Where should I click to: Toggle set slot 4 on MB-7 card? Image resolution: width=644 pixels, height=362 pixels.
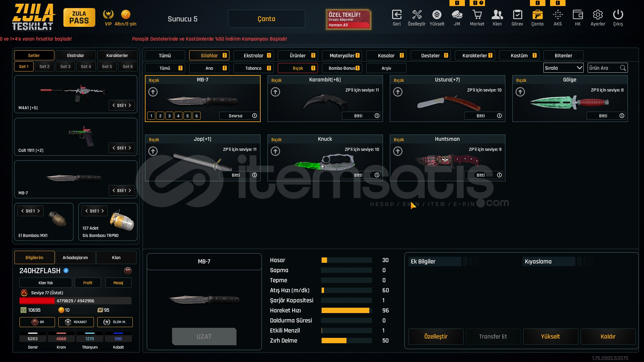click(x=178, y=116)
